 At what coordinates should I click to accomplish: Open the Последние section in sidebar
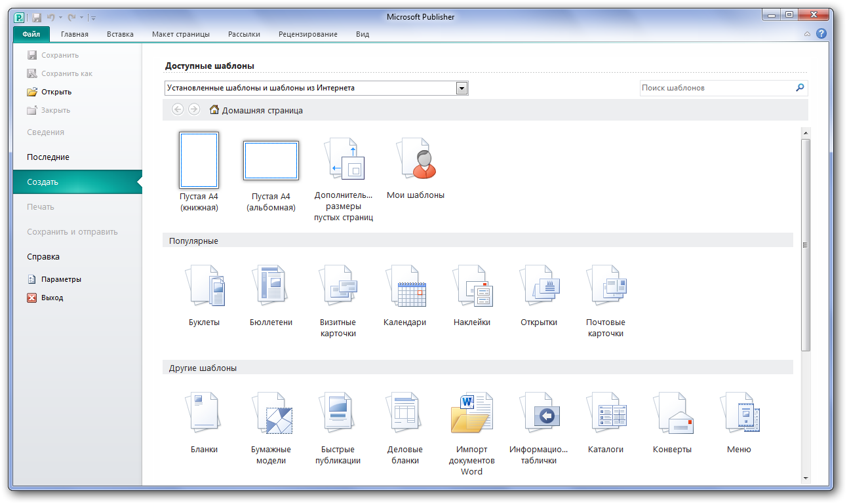(48, 157)
